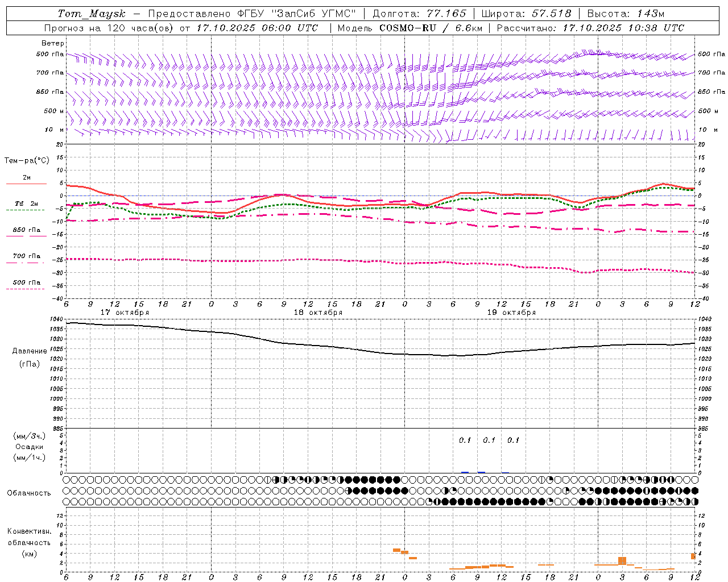Image resolution: width=728 pixels, height=582 pixels.
Task: Click the (мм/3ч.) precipitation unit label
Action: (x=30, y=436)
